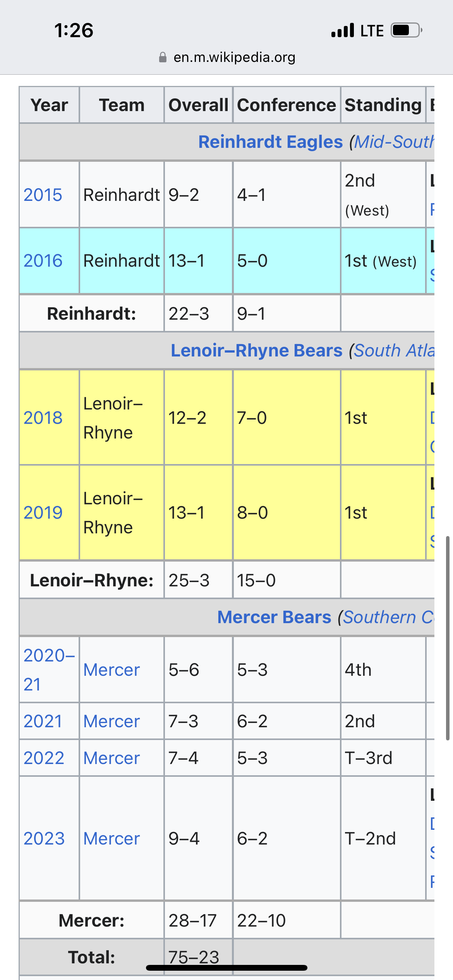Open the 2016 season link
The image size is (453, 980).
43,260
